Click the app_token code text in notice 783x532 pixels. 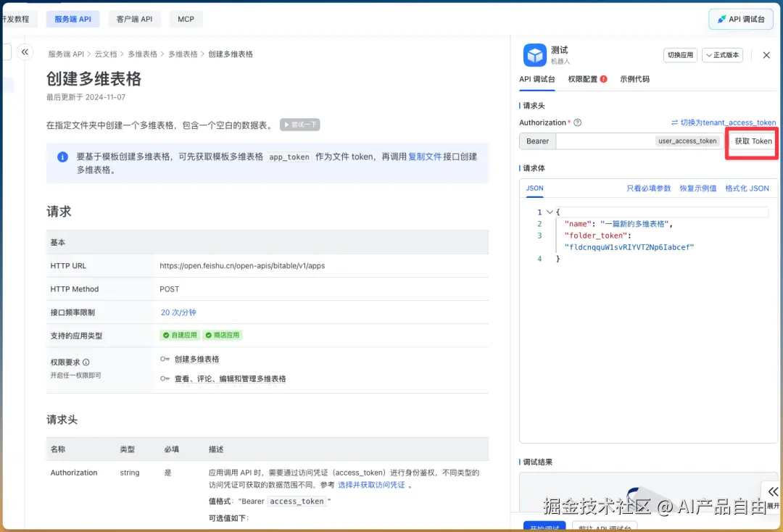coord(289,157)
